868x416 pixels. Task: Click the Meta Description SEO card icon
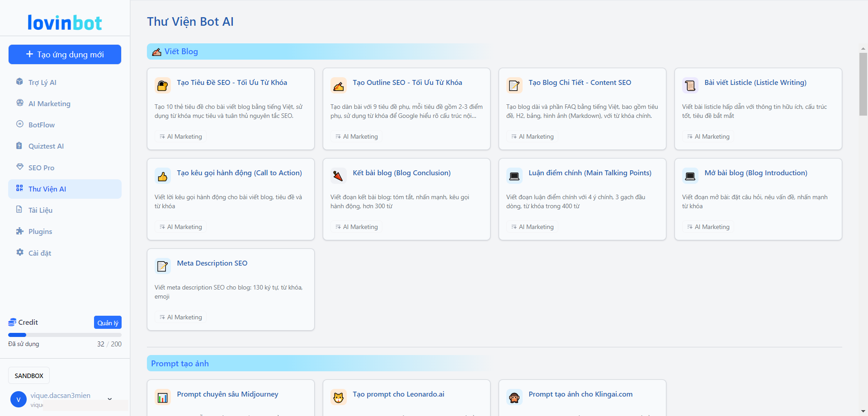click(162, 266)
